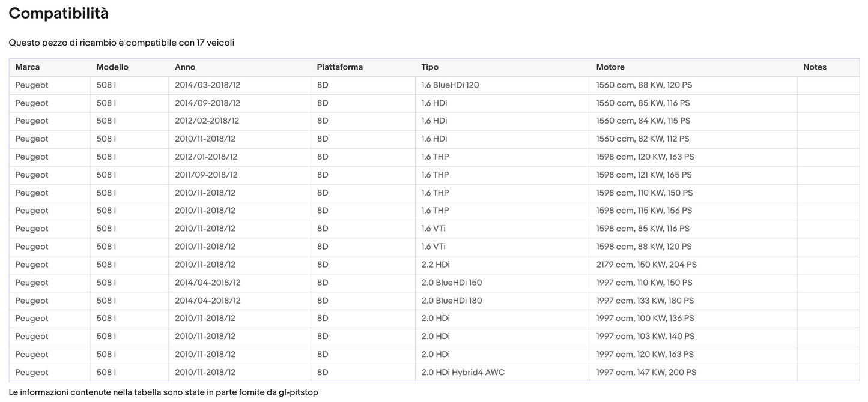The image size is (868, 402).
Task: Select year cell 2011/09-2018/12
Action: (207, 175)
